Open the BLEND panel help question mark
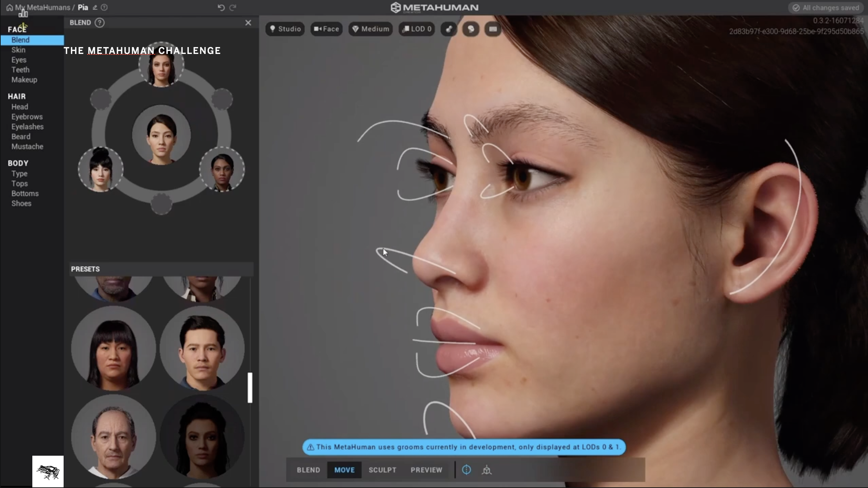Image resolution: width=868 pixels, height=488 pixels. pos(100,23)
